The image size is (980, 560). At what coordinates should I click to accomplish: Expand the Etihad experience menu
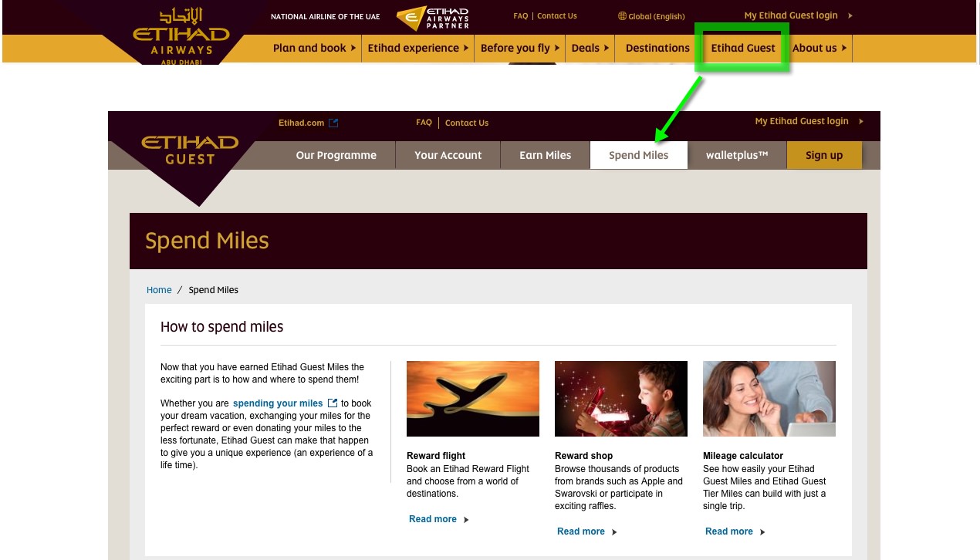point(418,48)
